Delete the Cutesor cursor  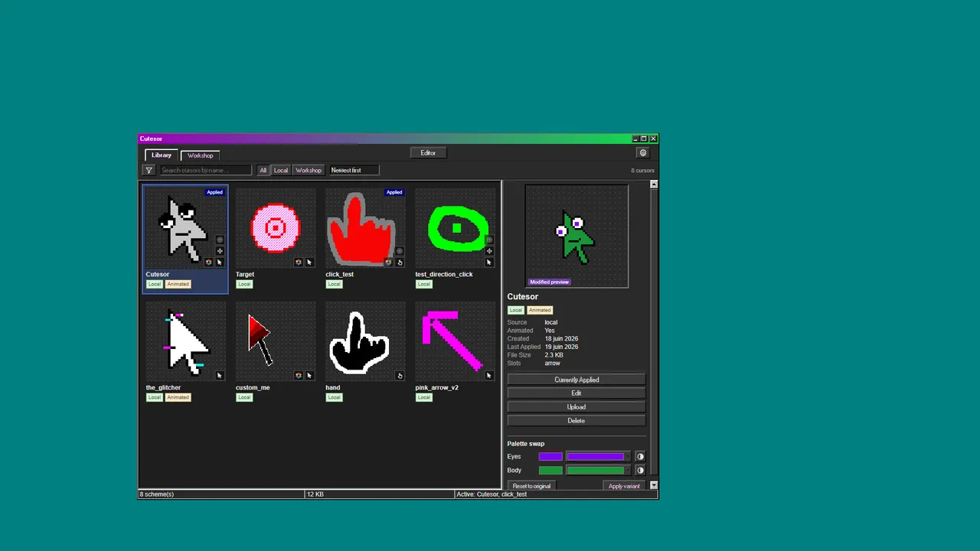(x=577, y=421)
